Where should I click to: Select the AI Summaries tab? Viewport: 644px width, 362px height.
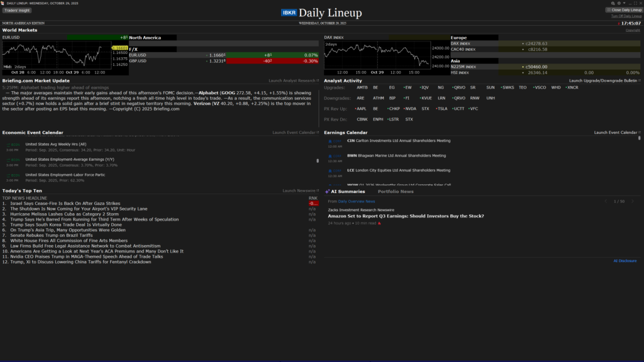tap(348, 191)
